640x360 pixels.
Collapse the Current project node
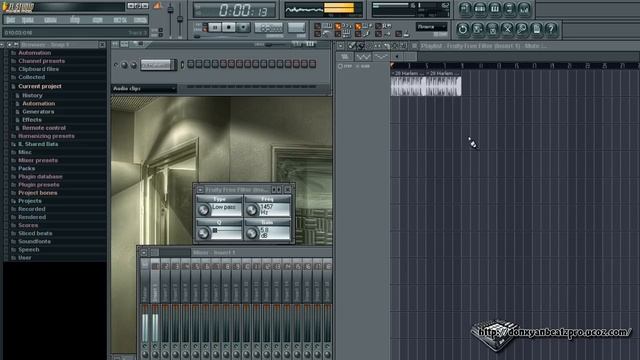40,86
